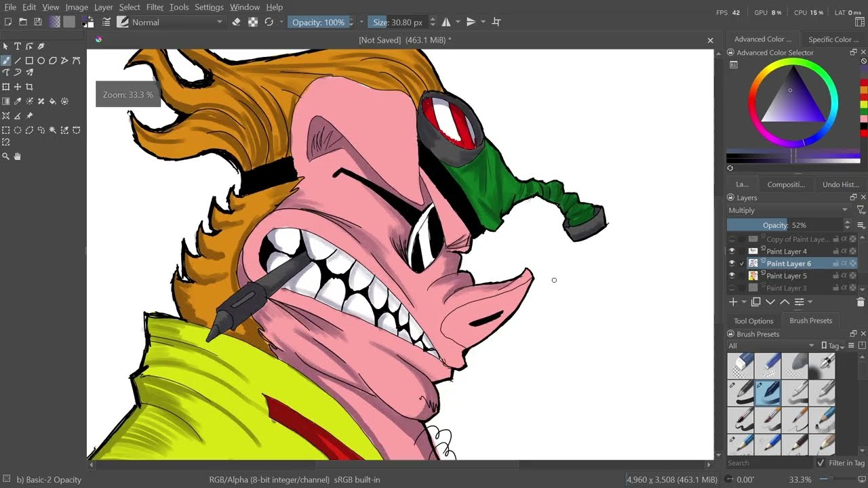868x488 pixels.
Task: Select the Fill bucket tool
Action: (52, 101)
